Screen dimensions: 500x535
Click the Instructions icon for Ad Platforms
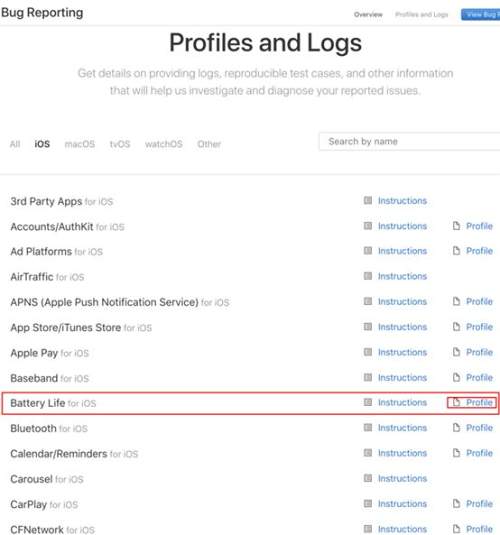click(x=368, y=251)
